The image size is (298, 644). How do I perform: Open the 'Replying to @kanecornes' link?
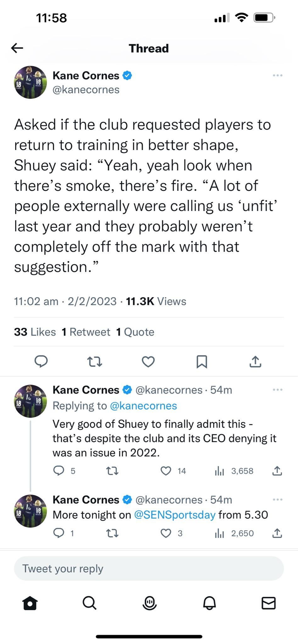[143, 406]
